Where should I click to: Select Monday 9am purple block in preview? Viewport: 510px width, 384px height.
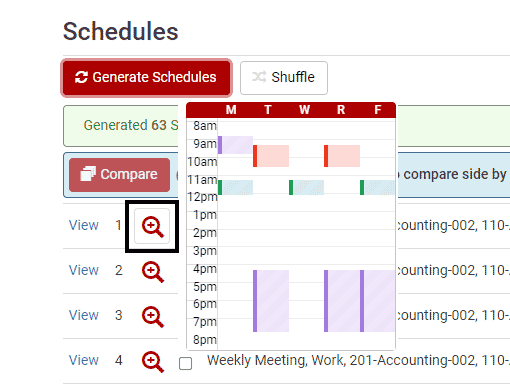click(235, 145)
